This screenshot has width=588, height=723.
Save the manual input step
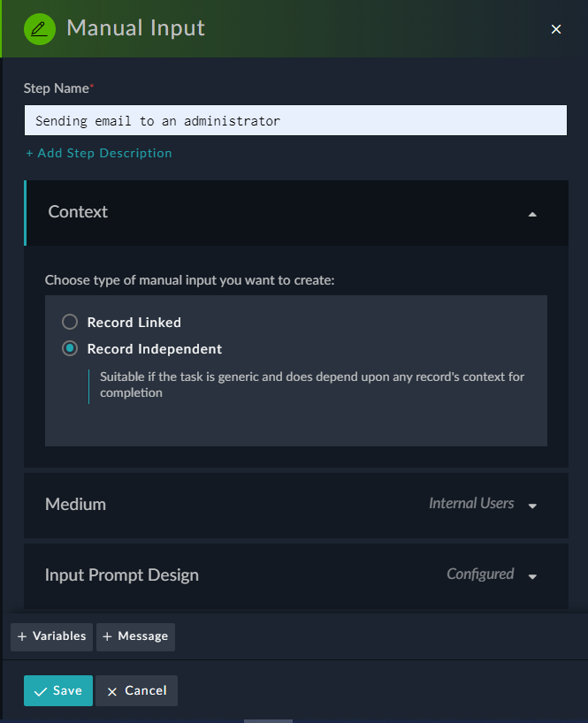(58, 690)
